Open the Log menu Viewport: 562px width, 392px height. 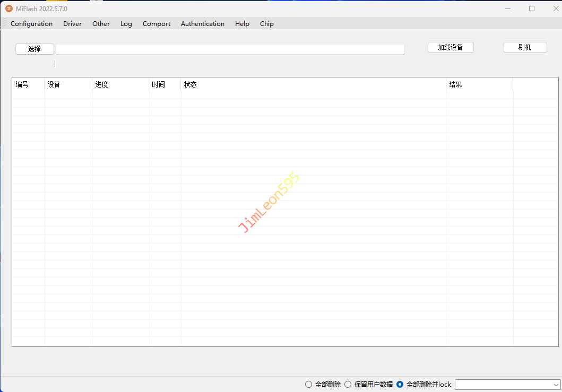tap(126, 24)
